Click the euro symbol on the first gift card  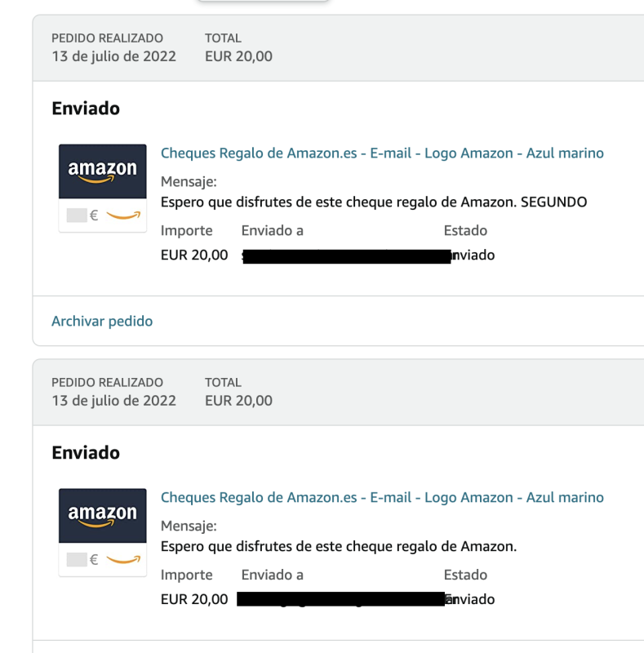coord(94,216)
